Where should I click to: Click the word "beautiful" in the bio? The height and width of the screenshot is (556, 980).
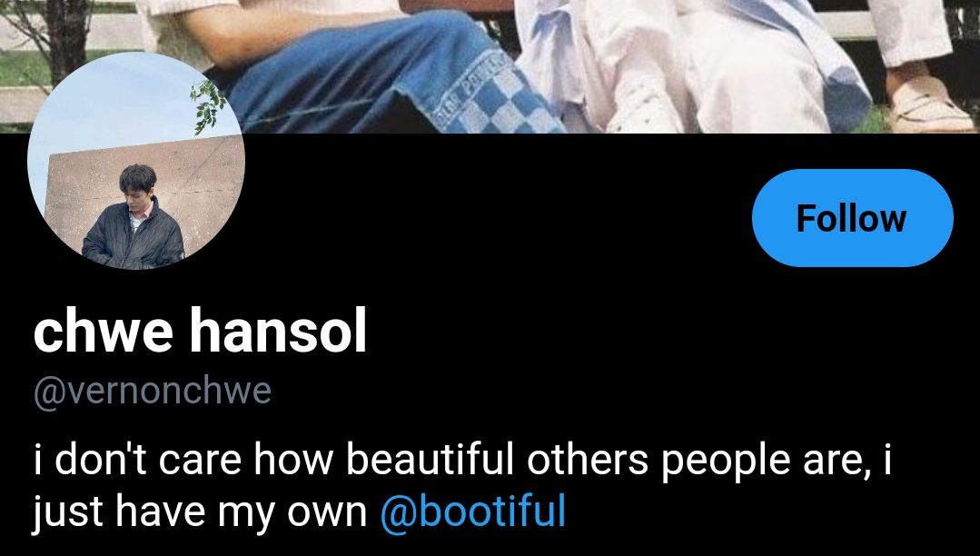[x=430, y=460]
